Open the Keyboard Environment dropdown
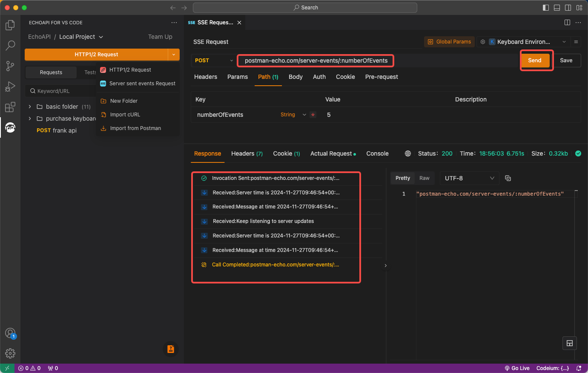This screenshot has width=588, height=373. (528, 42)
